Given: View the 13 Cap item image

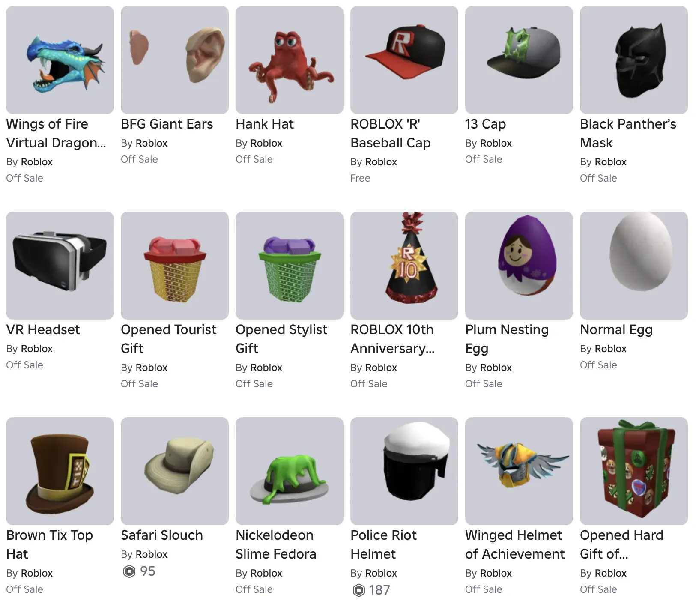Looking at the screenshot, I should (519, 60).
